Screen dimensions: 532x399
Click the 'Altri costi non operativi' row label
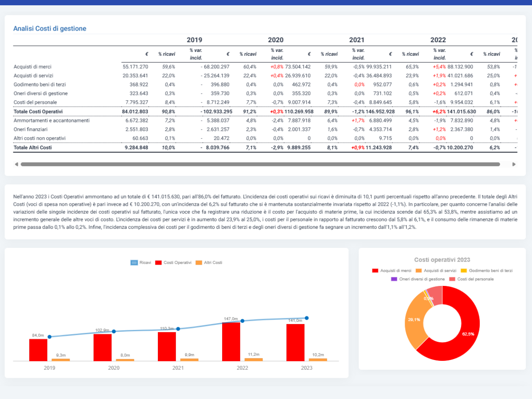(x=40, y=138)
